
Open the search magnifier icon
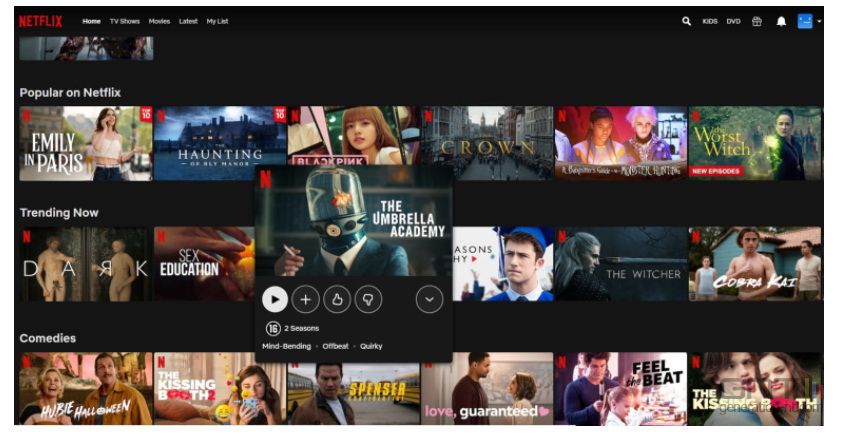tap(686, 21)
